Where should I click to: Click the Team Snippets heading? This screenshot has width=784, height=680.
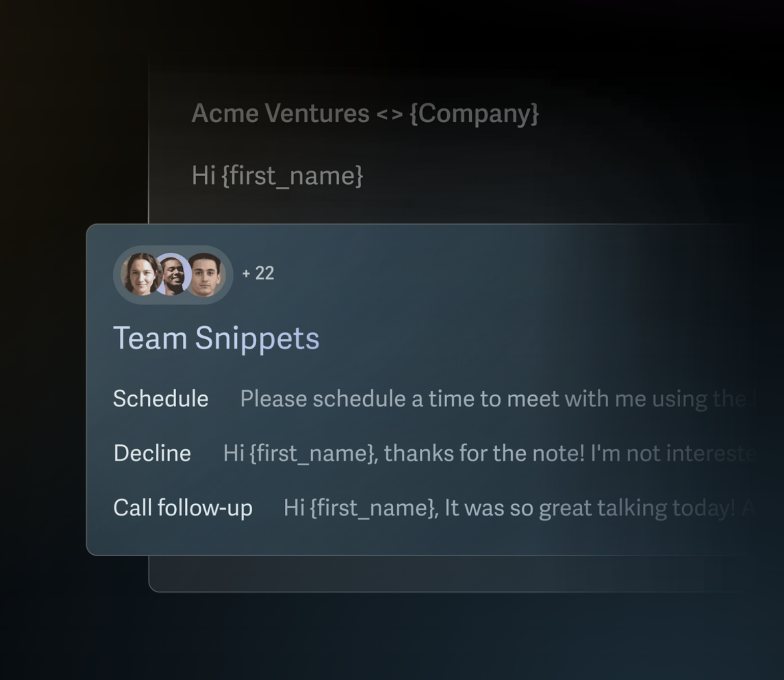tap(216, 338)
